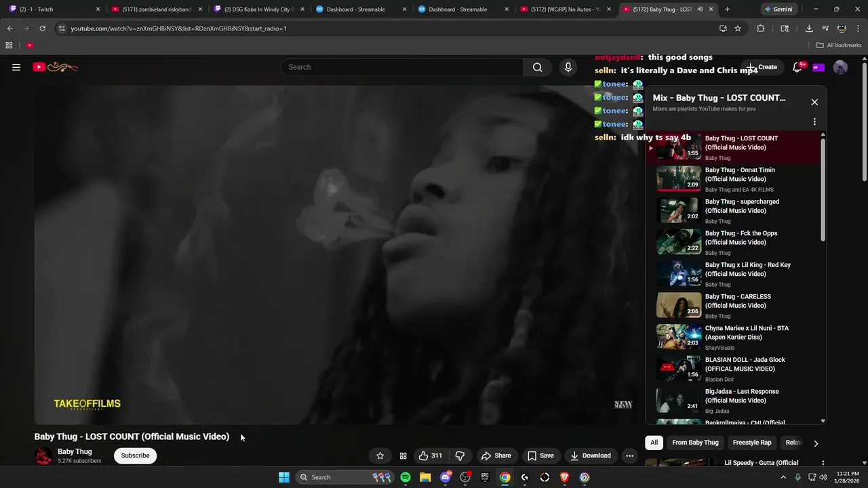
Task: Open File Explorer from the taskbar
Action: (x=425, y=477)
